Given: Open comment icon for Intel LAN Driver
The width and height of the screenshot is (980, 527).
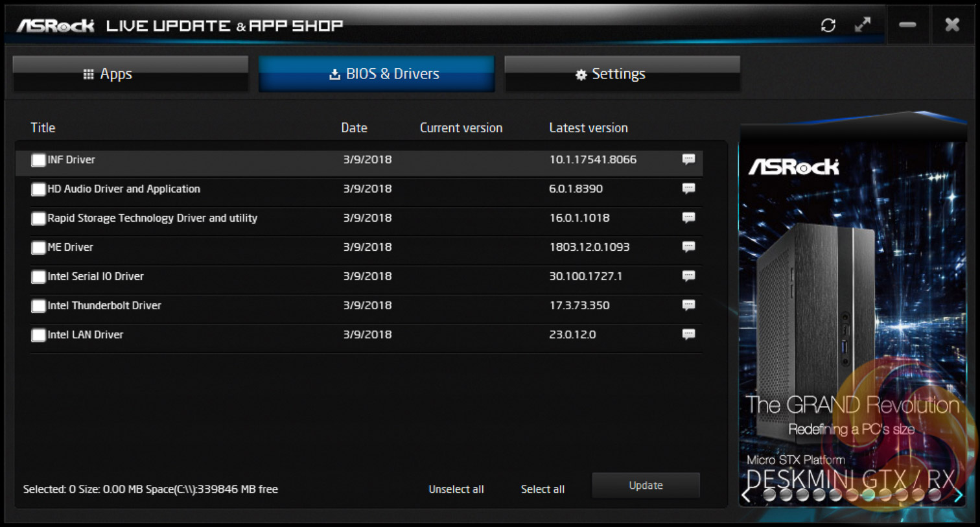Looking at the screenshot, I should coord(688,334).
